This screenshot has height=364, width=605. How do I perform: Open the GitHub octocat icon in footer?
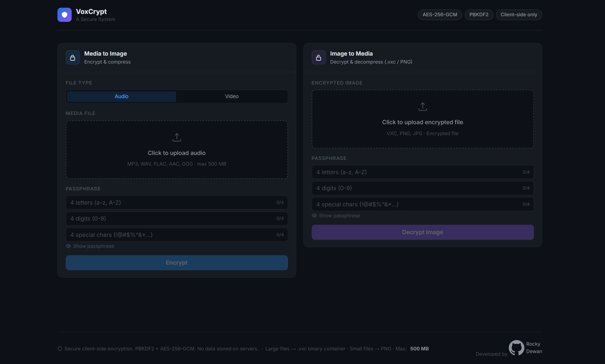(516, 348)
